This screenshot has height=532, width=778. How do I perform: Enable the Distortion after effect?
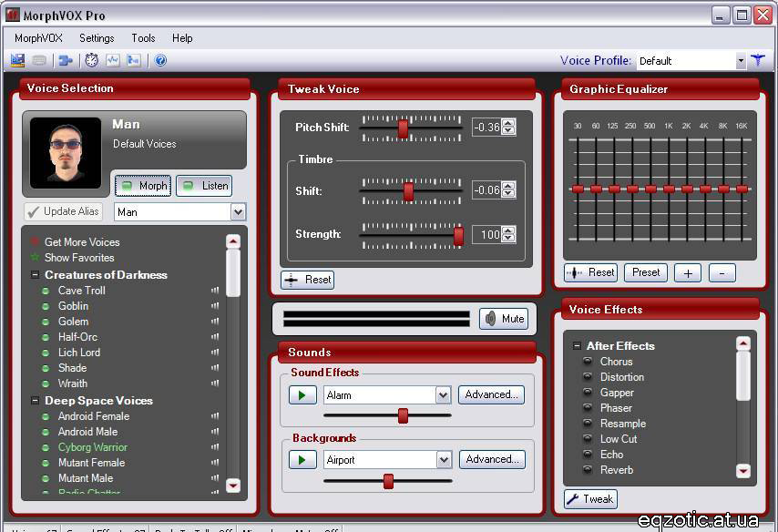(587, 376)
